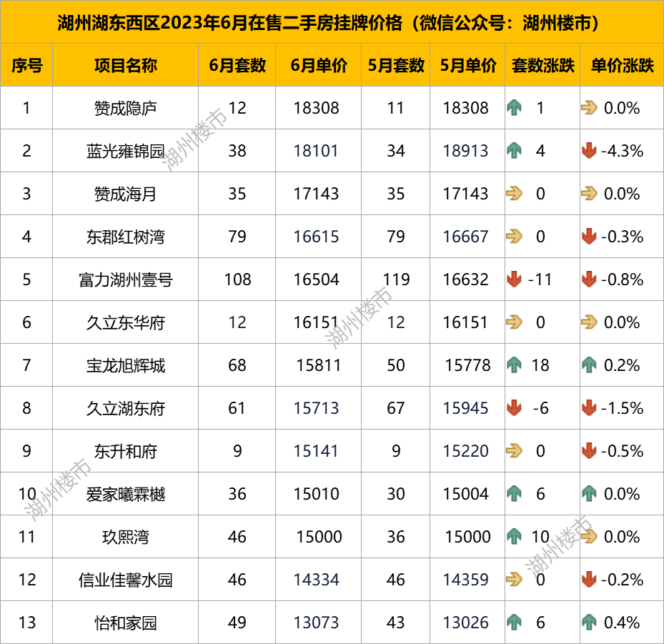Viewport: 664px width, 644px height.
Task: Click the yellow arrow in 信业佳馨水园 套数涨跌
Action: (514, 580)
